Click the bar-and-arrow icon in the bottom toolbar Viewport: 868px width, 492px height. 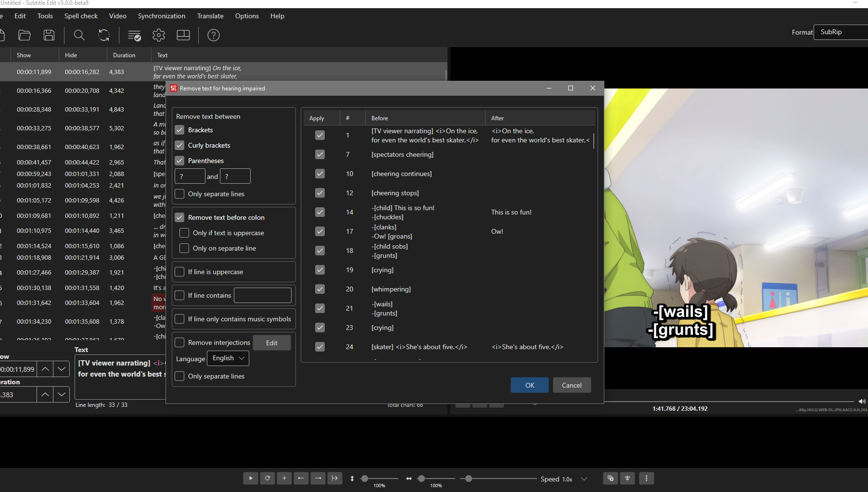335,478
